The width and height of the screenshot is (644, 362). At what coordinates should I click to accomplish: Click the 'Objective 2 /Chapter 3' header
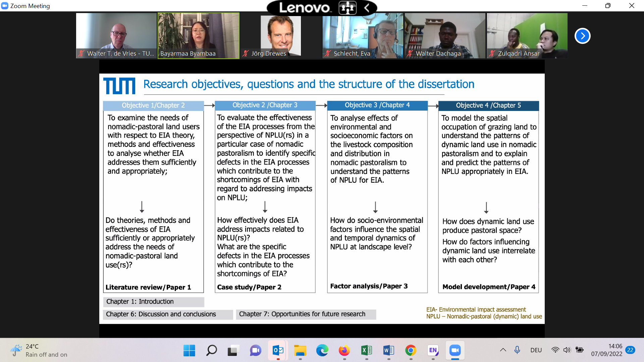[x=265, y=105]
